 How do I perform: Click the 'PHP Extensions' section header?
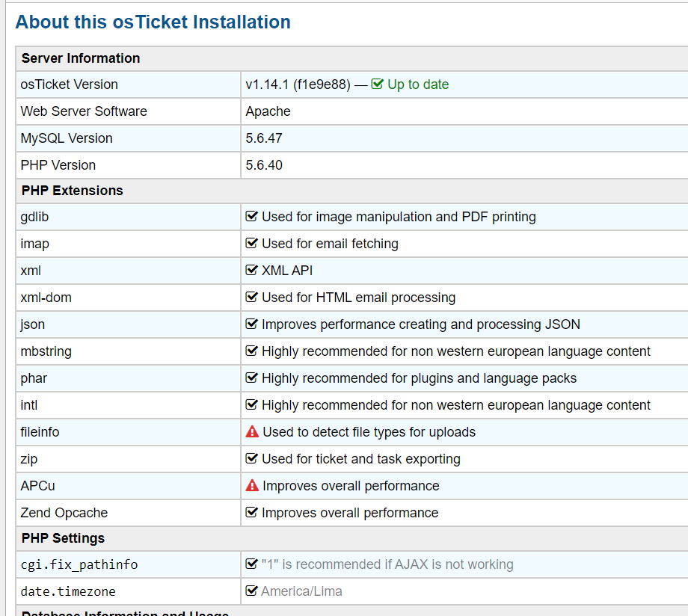73,191
